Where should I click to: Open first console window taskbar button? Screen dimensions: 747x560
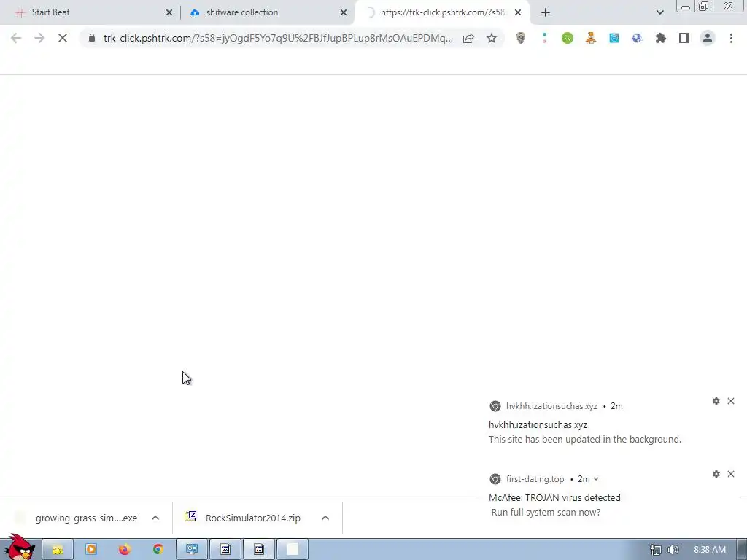225,550
